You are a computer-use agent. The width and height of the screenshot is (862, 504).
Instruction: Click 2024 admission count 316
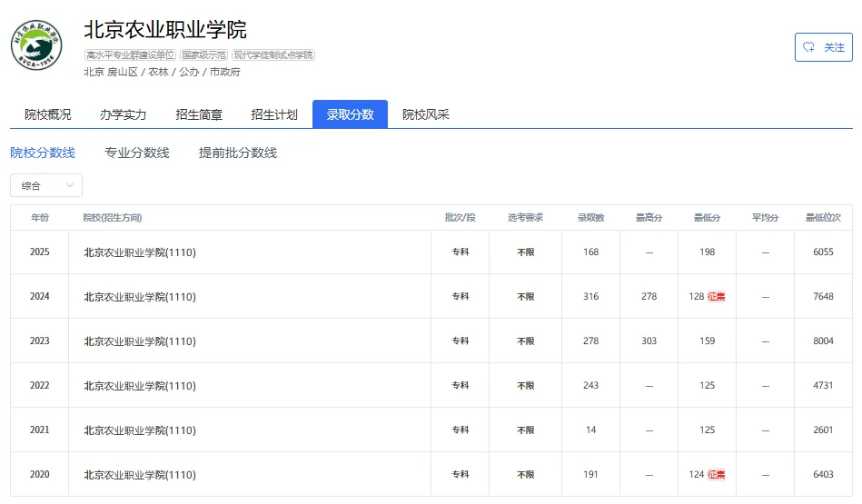(591, 296)
